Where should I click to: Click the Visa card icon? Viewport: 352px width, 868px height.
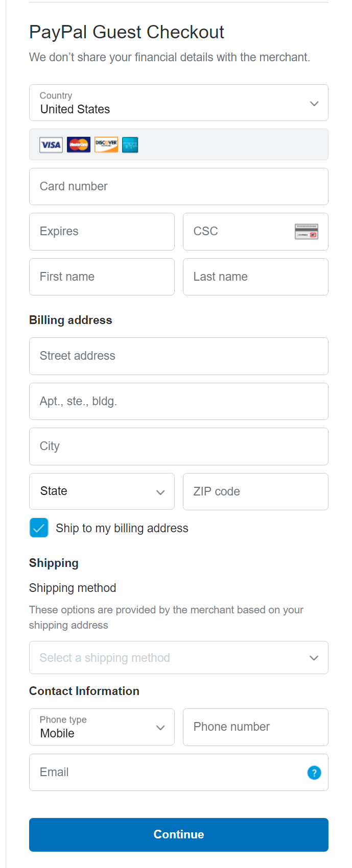point(51,145)
